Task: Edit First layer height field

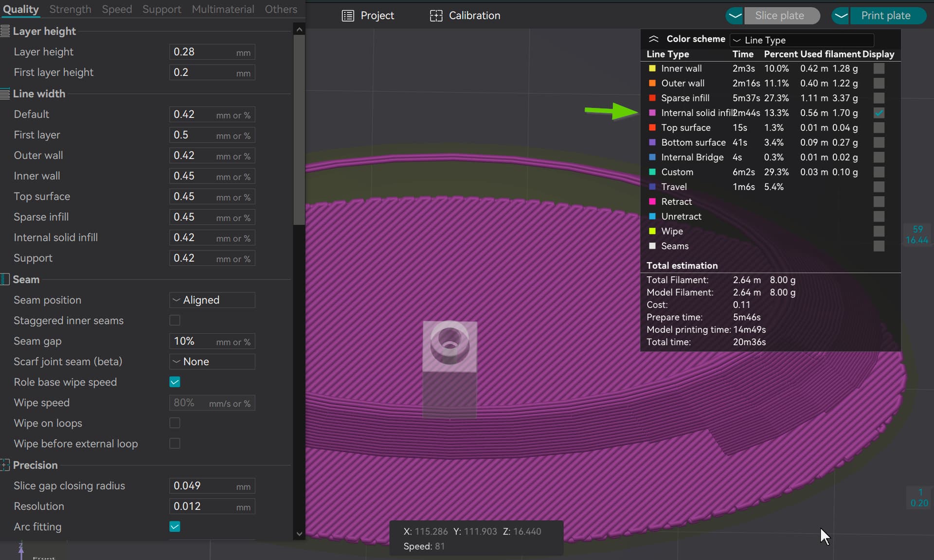Action: pos(212,72)
